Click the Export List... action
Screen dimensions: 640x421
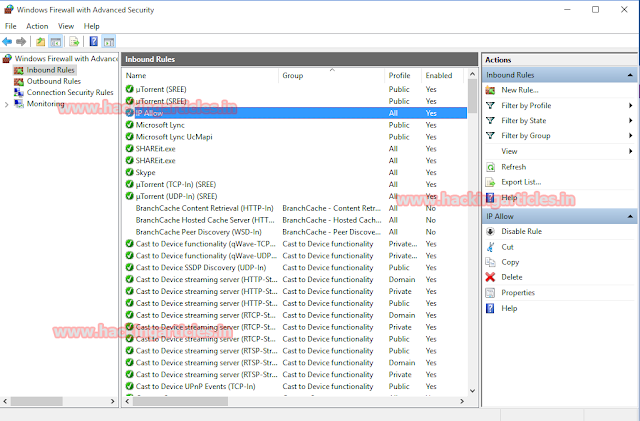pyautogui.click(x=521, y=182)
